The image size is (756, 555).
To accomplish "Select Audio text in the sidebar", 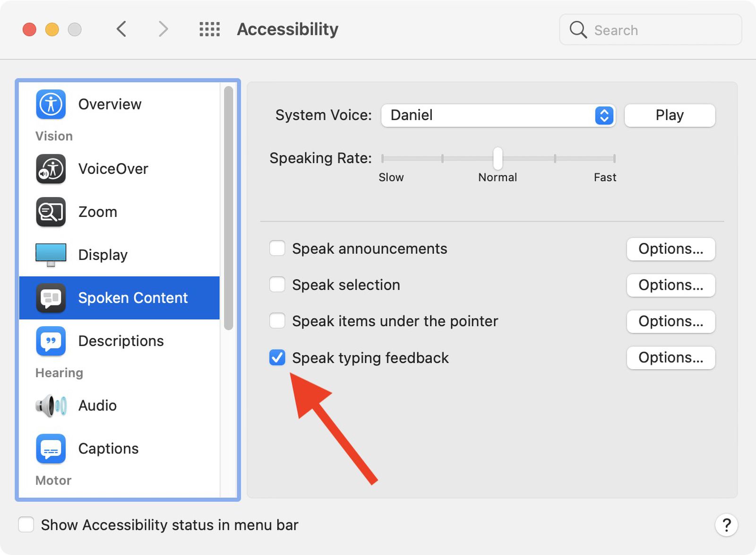I will click(97, 406).
